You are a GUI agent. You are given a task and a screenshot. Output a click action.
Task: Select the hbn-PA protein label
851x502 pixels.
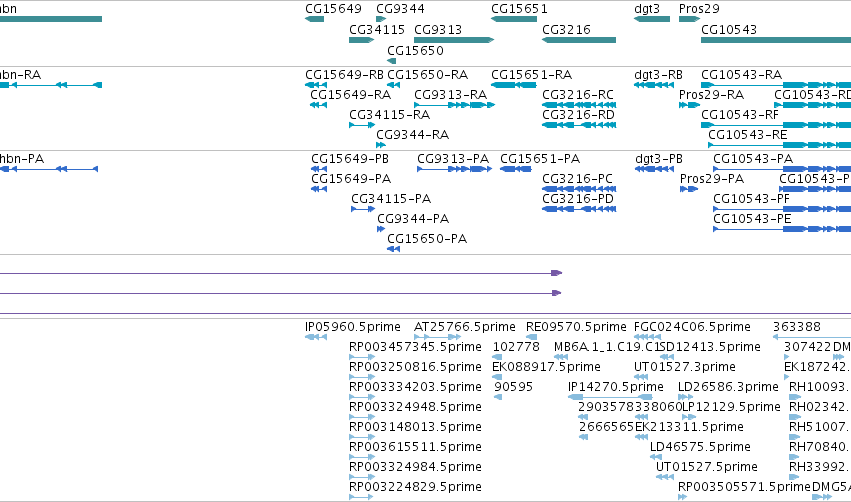click(22, 158)
